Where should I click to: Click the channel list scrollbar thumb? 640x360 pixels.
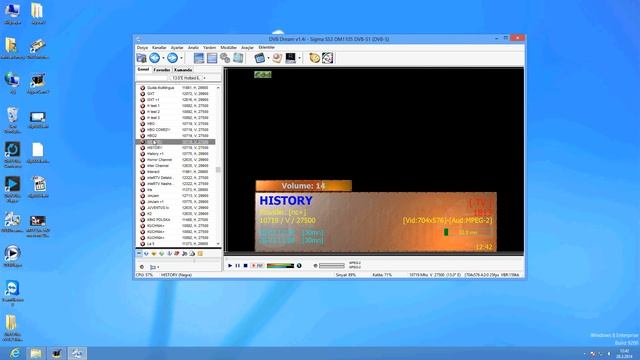click(x=218, y=169)
